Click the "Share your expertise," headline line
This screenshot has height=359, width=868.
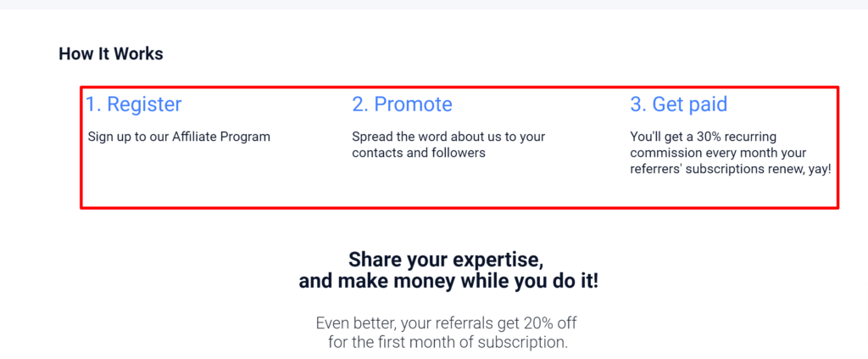(446, 260)
